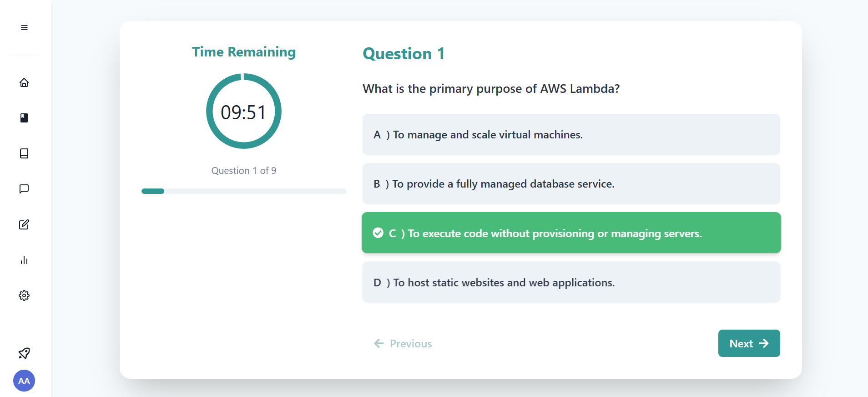Click the rocket icon in sidebar
The width and height of the screenshot is (868, 397).
pos(24,353)
